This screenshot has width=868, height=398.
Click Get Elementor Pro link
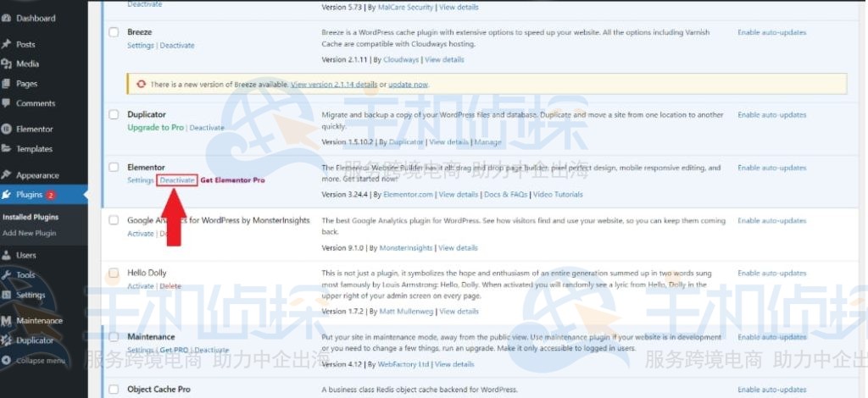232,180
